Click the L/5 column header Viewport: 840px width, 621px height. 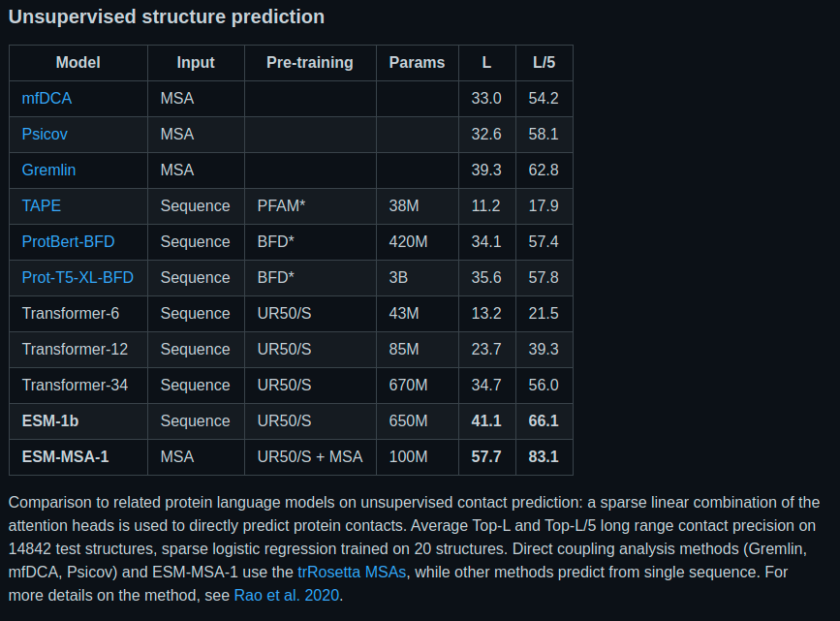point(544,63)
